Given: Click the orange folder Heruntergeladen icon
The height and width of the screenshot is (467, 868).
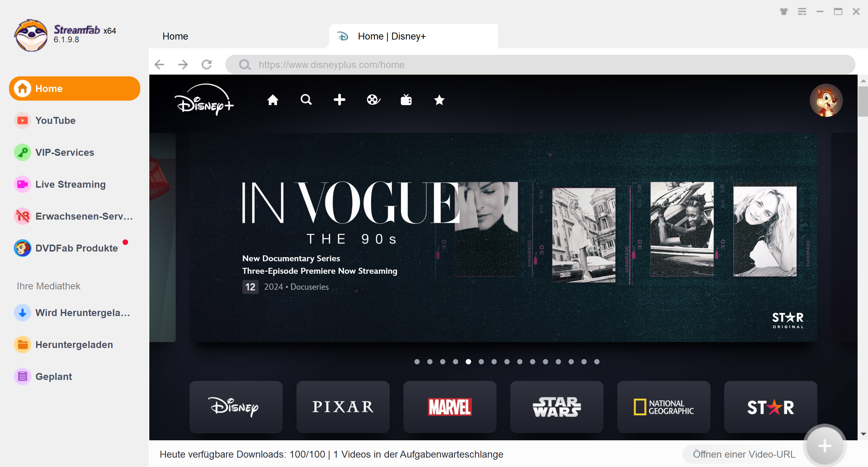Looking at the screenshot, I should click(23, 345).
